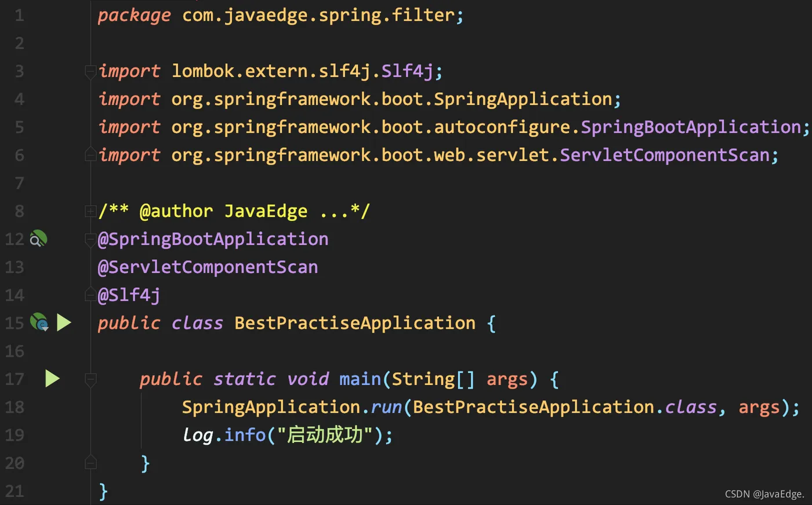Click the "static" keyword on line 17

(x=244, y=379)
